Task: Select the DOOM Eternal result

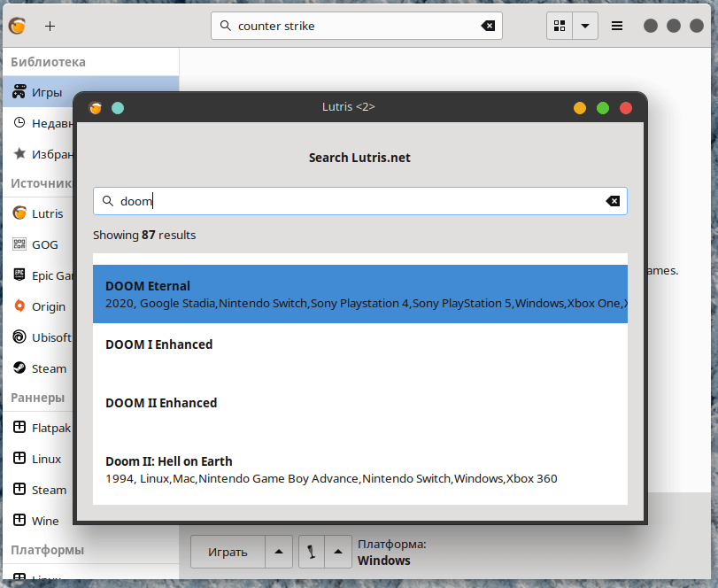Action: click(x=360, y=294)
